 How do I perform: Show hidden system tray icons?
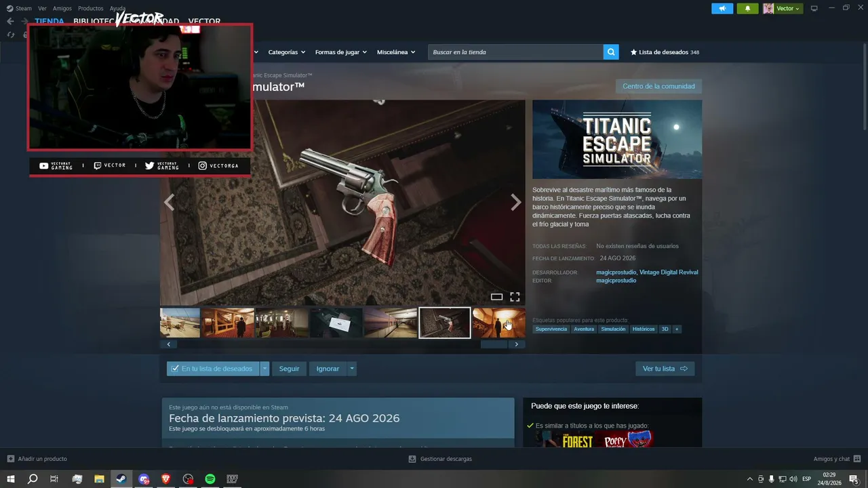(x=749, y=479)
